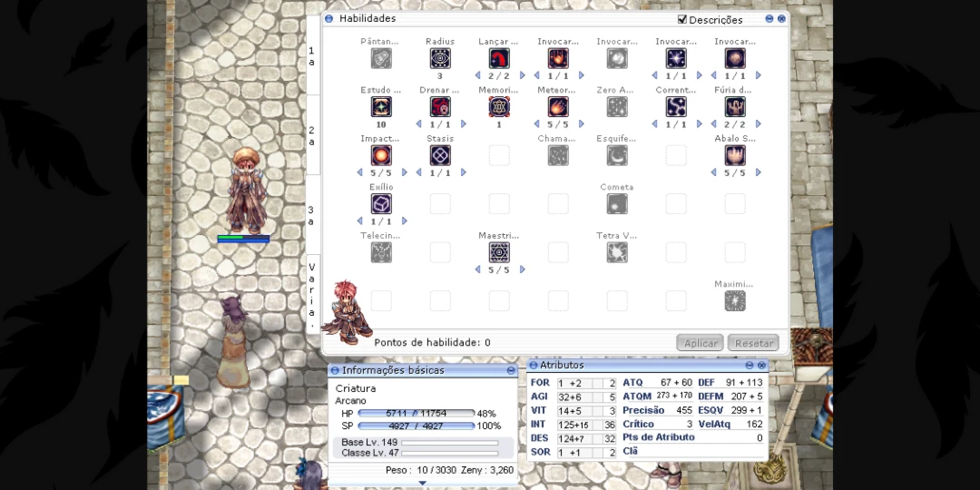Click the greyed-out Zero A... skill icon
Screen dimensions: 980x490
click(x=617, y=107)
